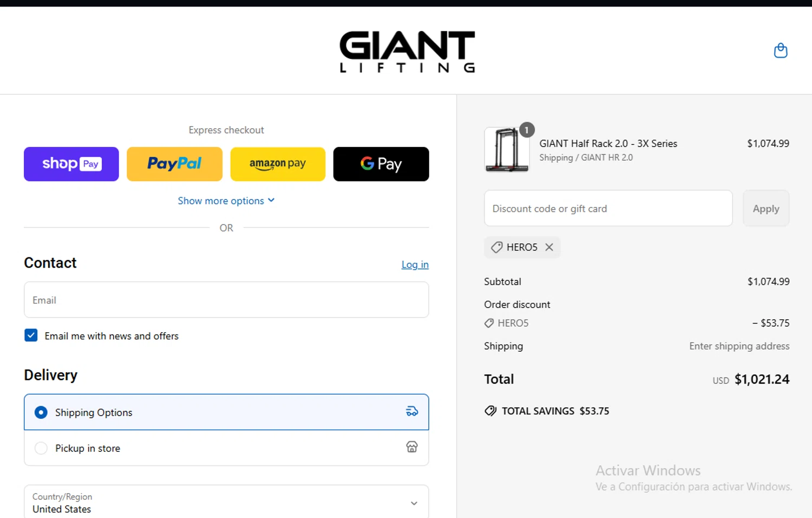Click the Total amount $1,021.24
Screen dimensions: 812x518
[x=762, y=379]
